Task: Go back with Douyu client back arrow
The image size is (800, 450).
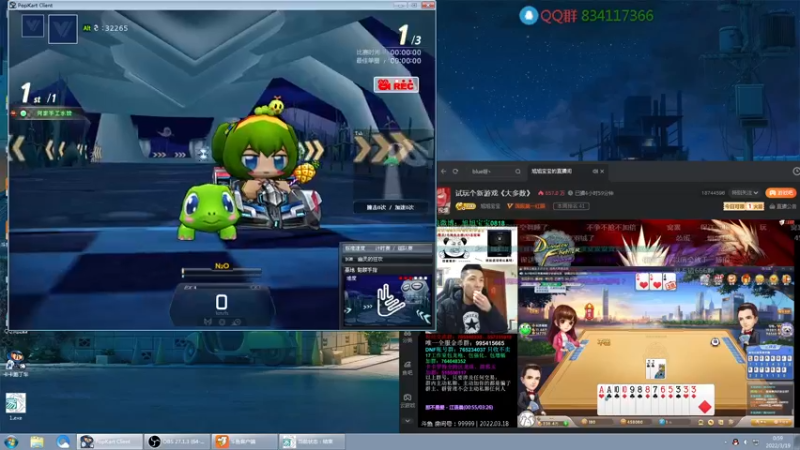Action: pos(444,171)
